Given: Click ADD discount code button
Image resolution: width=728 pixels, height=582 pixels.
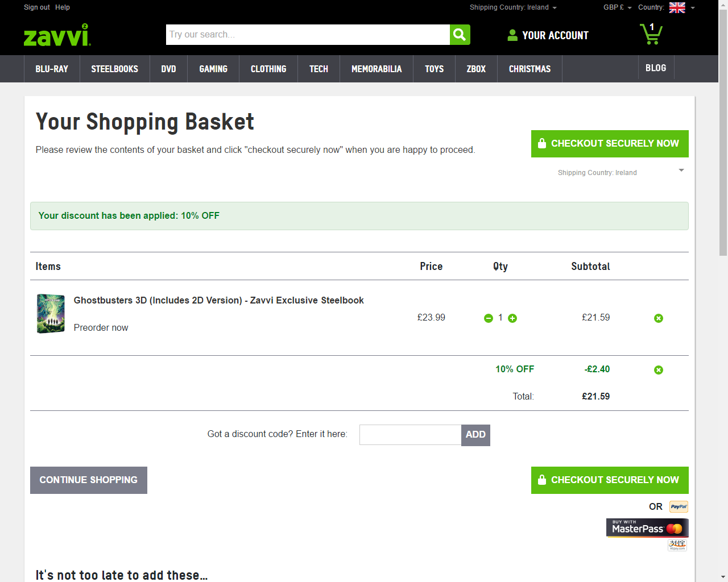Looking at the screenshot, I should point(475,435).
